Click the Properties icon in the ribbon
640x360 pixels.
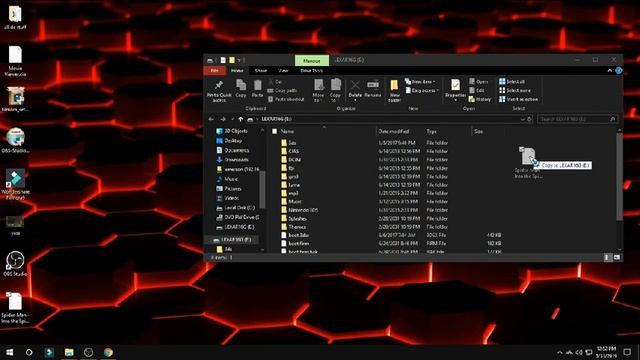[x=456, y=89]
